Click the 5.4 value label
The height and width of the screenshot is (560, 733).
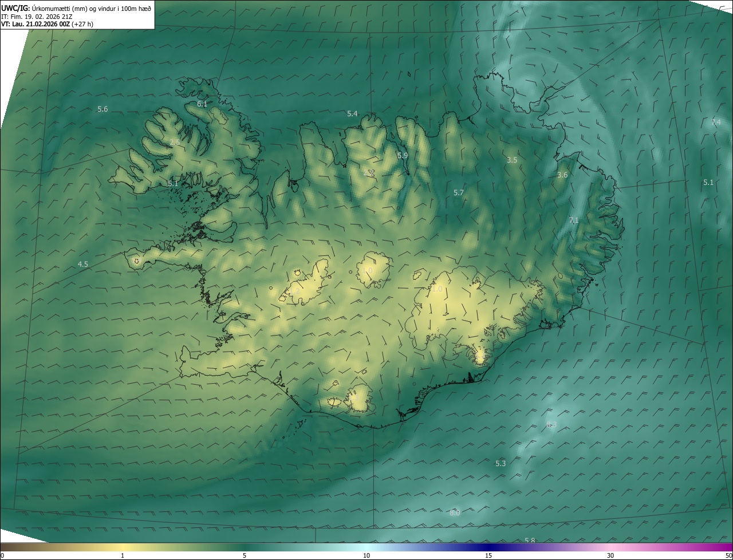coord(352,114)
